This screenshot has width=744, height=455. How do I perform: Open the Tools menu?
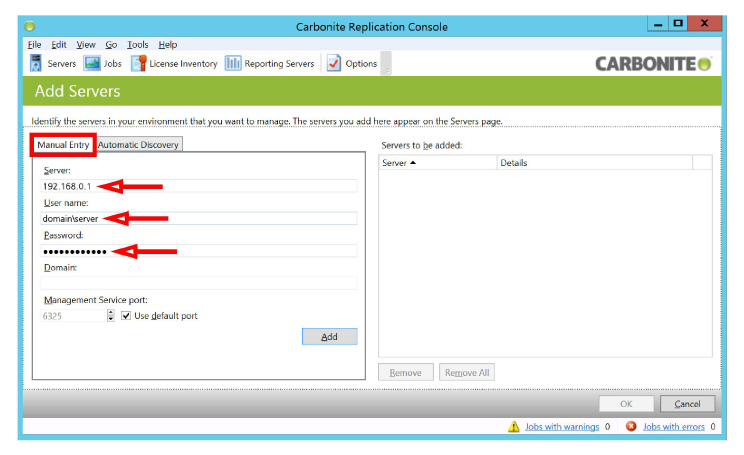point(138,45)
